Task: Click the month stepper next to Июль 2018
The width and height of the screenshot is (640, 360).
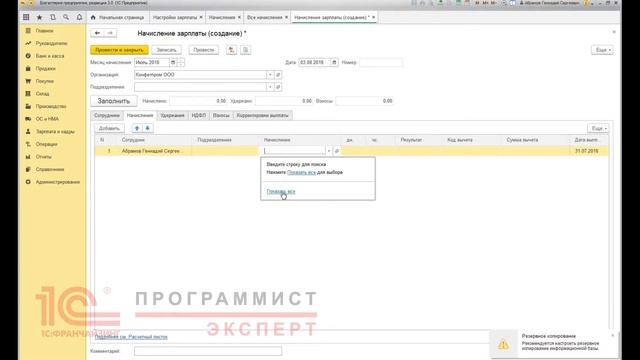Action: (181, 62)
